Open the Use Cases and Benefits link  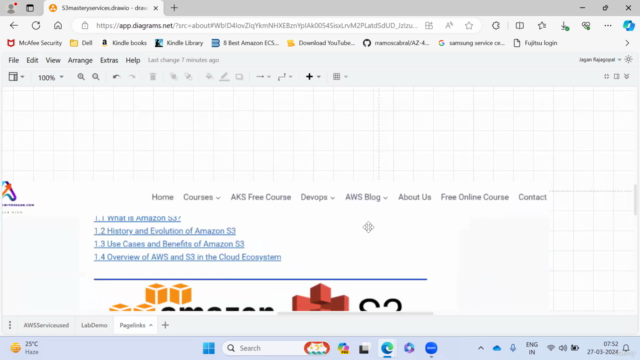point(169,244)
